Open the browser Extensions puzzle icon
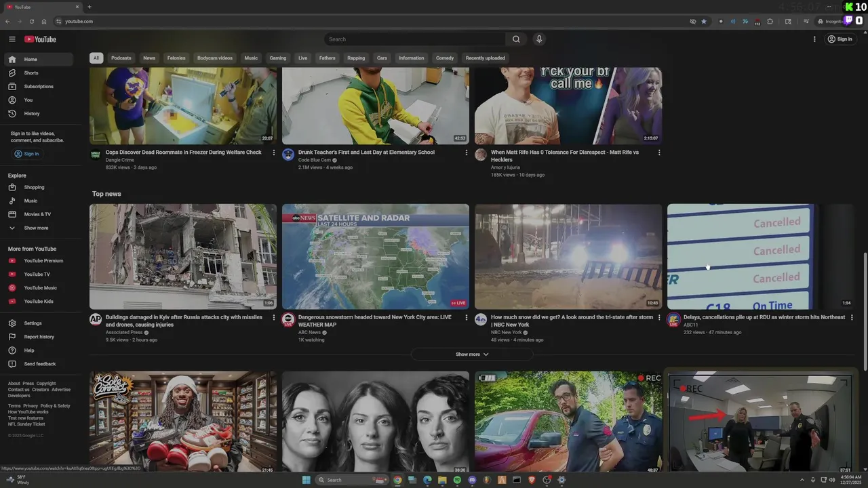 coord(770,22)
